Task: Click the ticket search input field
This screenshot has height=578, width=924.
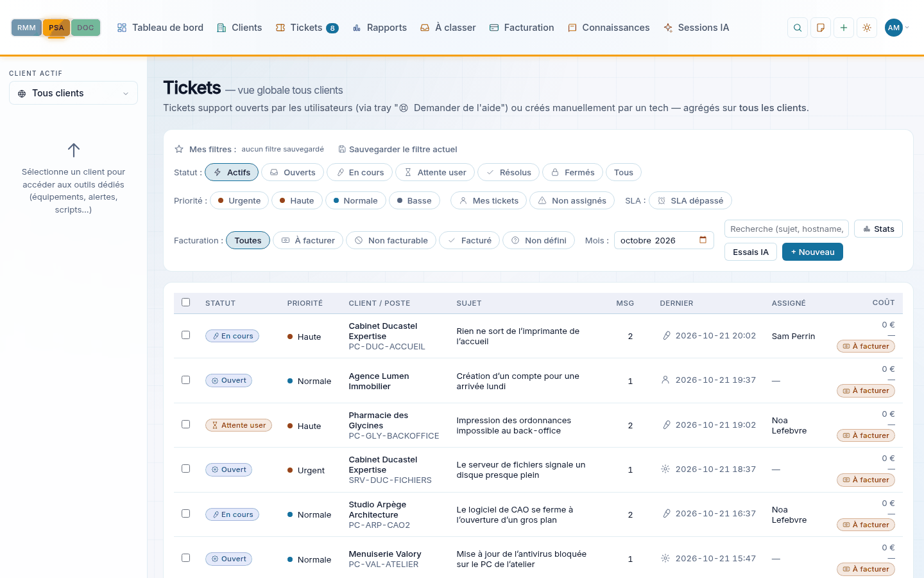Action: 787,229
